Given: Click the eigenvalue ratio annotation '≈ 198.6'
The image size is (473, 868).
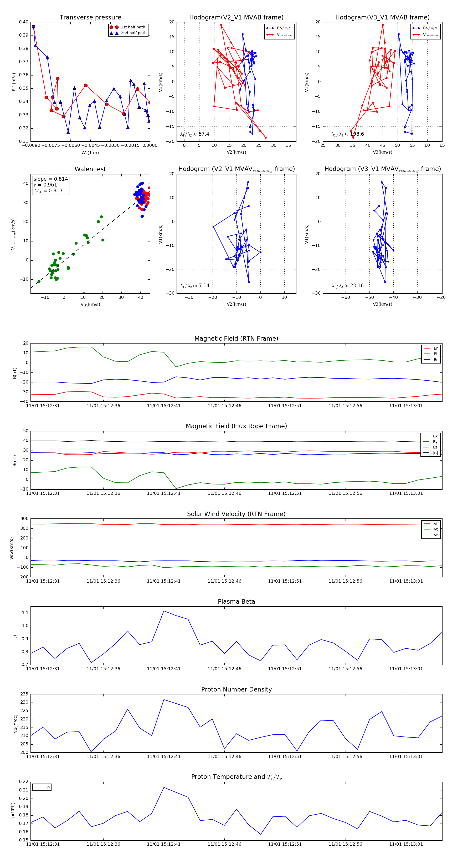Looking at the screenshot, I should pos(348,134).
